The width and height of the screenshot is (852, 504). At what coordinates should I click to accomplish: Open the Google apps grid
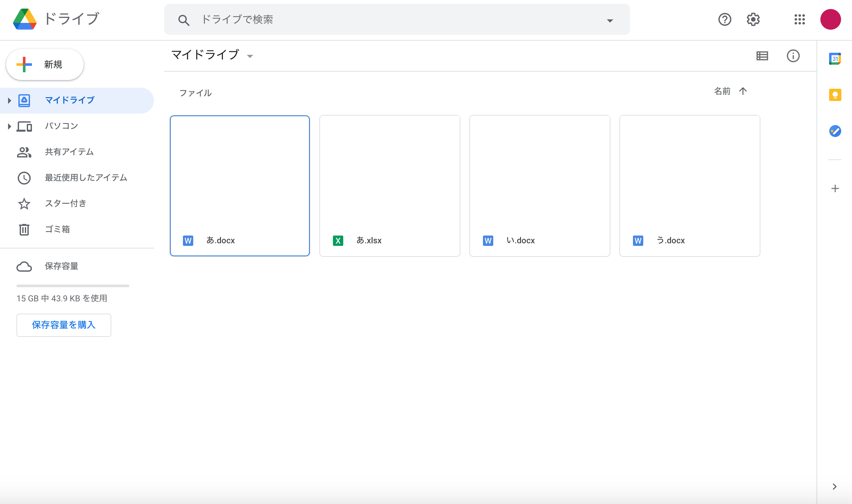tap(800, 19)
